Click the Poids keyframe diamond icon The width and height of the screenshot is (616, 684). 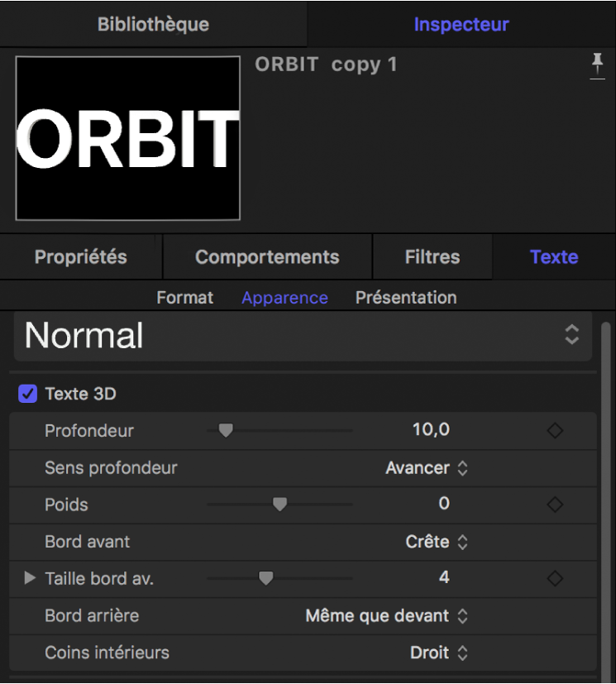pos(555,505)
